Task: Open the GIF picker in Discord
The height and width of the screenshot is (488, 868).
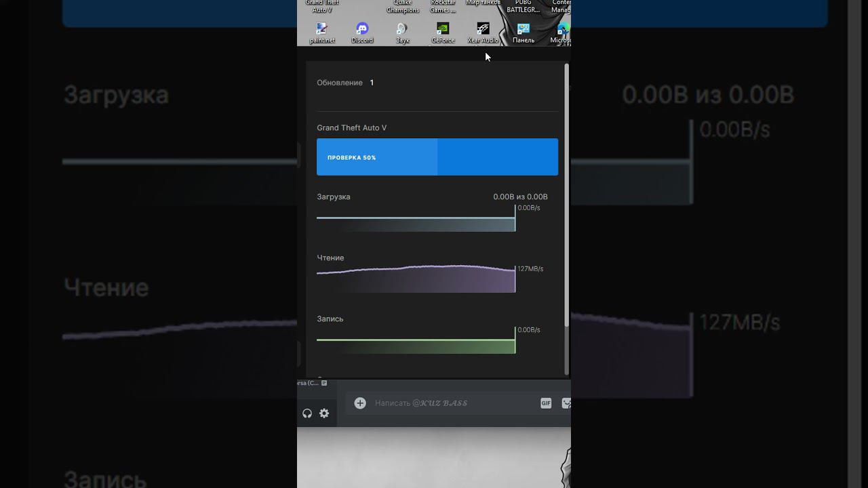Action: tap(546, 403)
